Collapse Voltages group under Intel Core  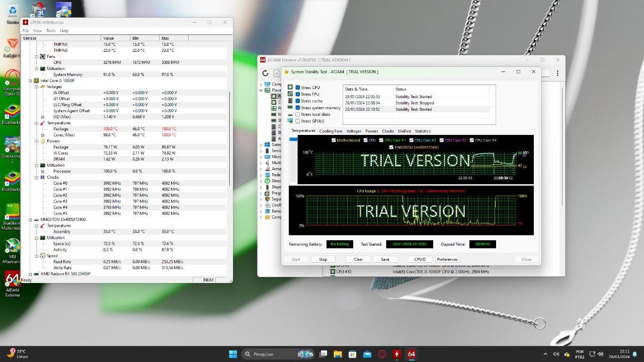pyautogui.click(x=36, y=87)
